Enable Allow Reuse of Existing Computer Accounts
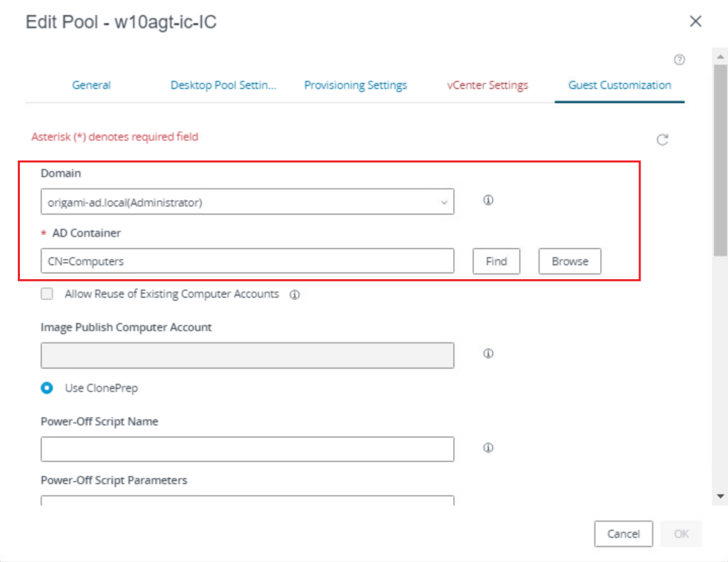This screenshot has width=728, height=562. point(47,294)
